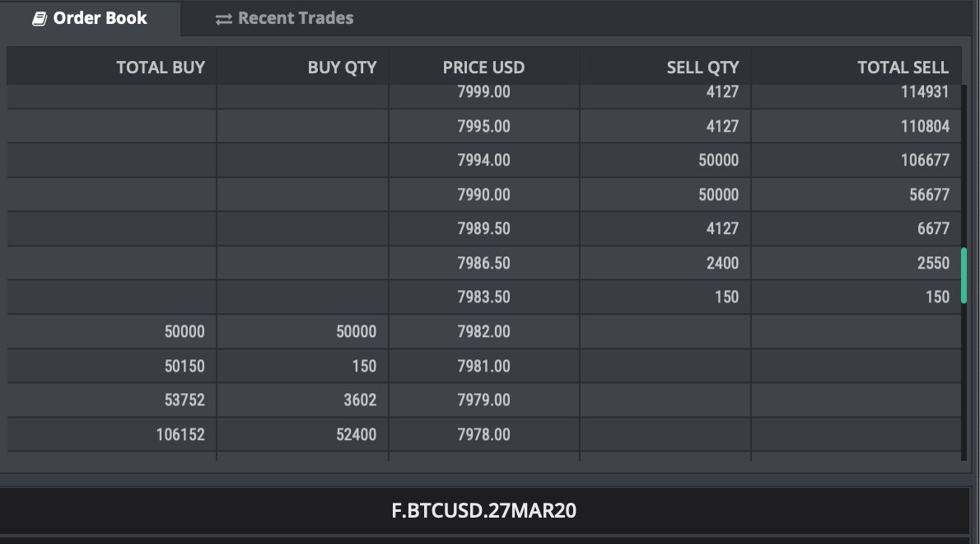Click the SELL QTY column header
The image size is (980, 544).
click(702, 68)
